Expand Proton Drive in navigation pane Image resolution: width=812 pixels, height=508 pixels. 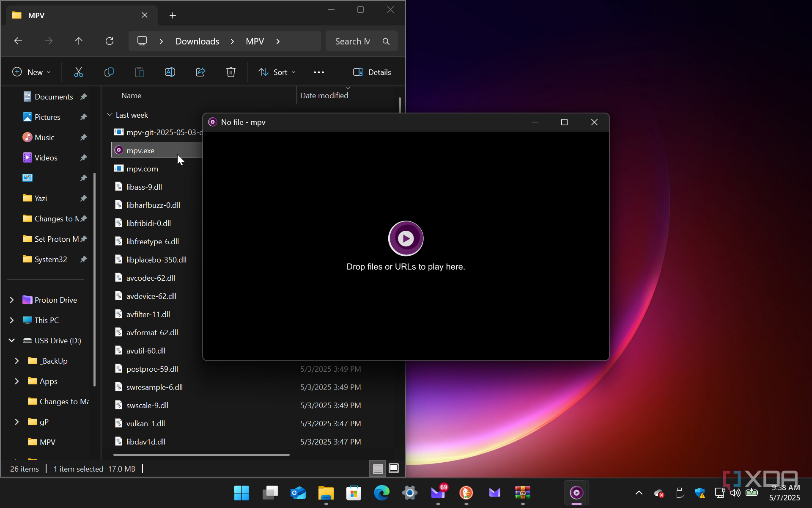point(12,300)
